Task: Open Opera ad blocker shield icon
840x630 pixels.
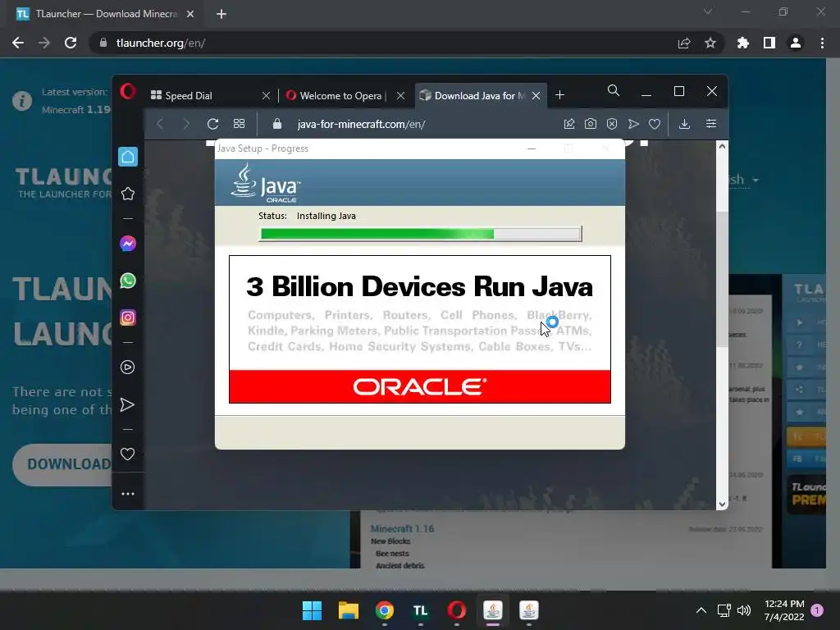Action: pyautogui.click(x=612, y=124)
